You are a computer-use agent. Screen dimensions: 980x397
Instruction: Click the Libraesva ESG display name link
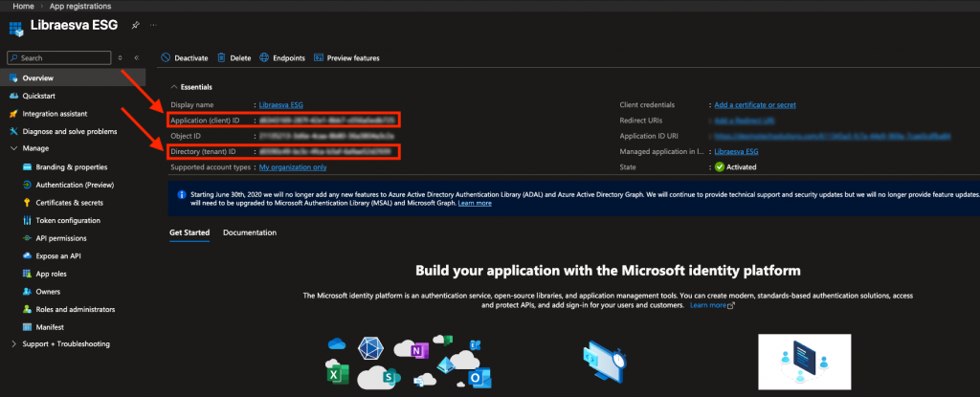point(280,105)
